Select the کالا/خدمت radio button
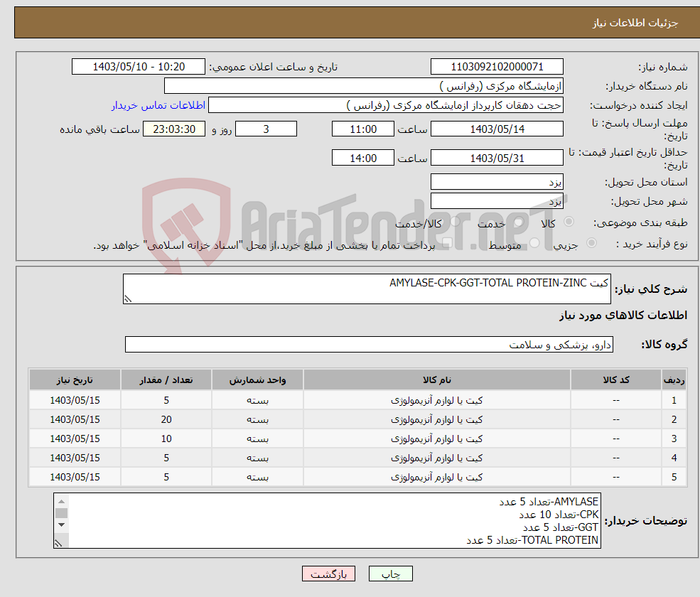 click(x=455, y=222)
